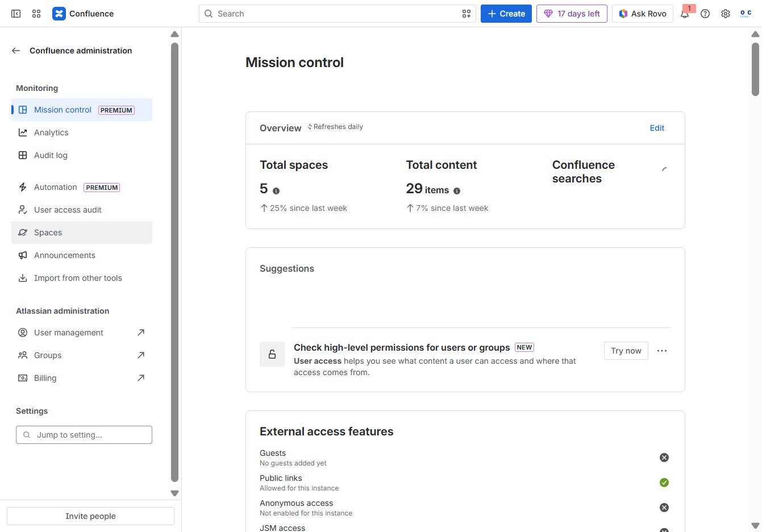Click the Guests row label
The width and height of the screenshot is (762, 532).
(273, 453)
